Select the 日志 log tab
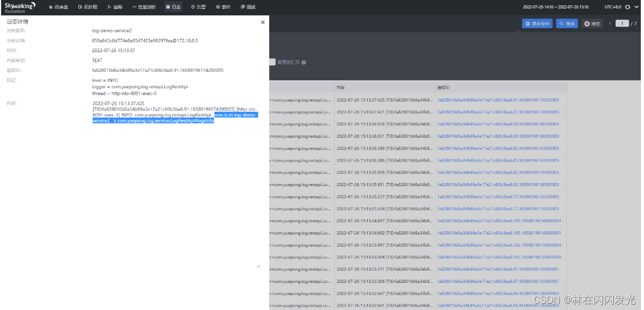The height and width of the screenshot is (310, 644). 173,7
